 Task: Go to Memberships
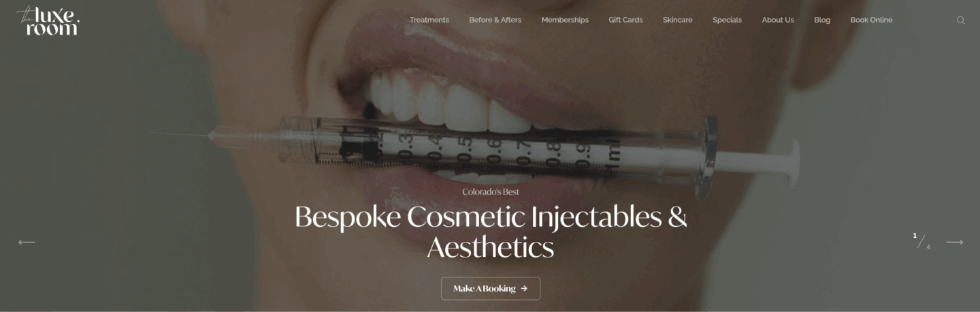(565, 20)
